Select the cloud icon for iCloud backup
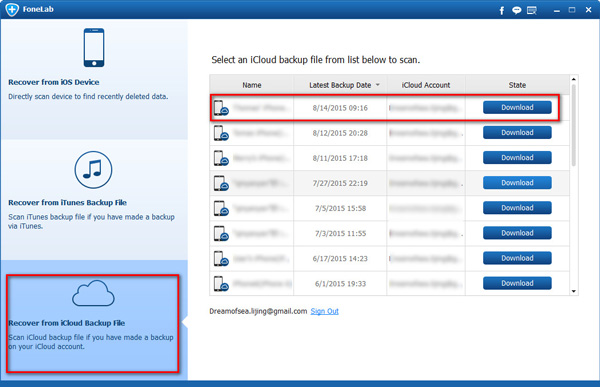Screen dimensions: 600x387 point(93,293)
